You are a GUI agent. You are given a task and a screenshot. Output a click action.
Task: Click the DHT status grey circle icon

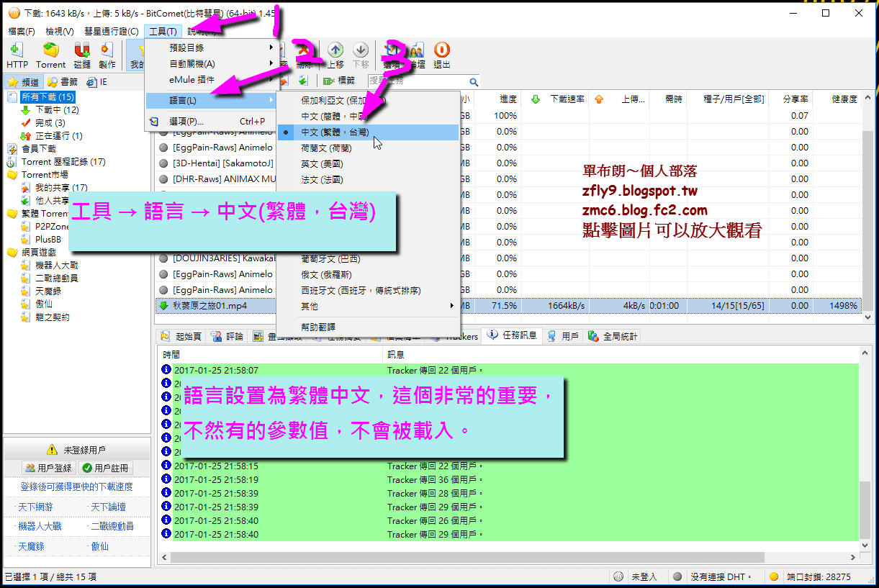coord(677,576)
